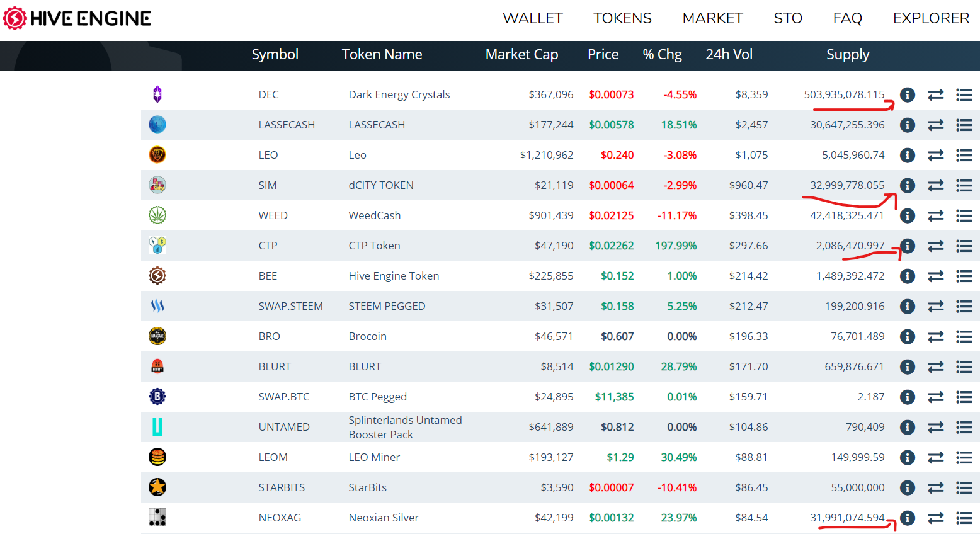Sort table by % Chg column
980x534 pixels.
tap(663, 55)
